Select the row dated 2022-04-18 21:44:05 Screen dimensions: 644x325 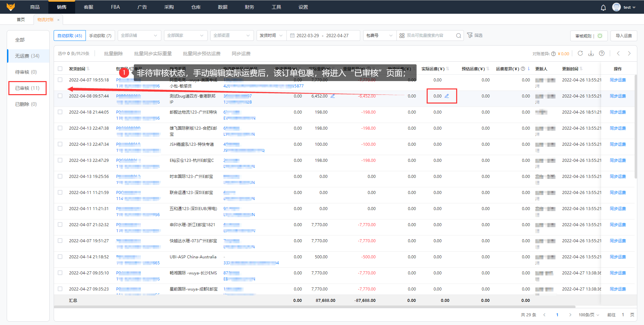click(60, 112)
